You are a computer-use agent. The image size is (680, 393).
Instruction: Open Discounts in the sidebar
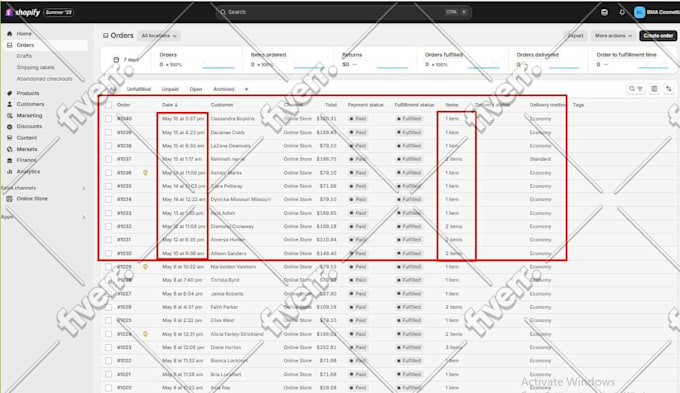[29, 126]
